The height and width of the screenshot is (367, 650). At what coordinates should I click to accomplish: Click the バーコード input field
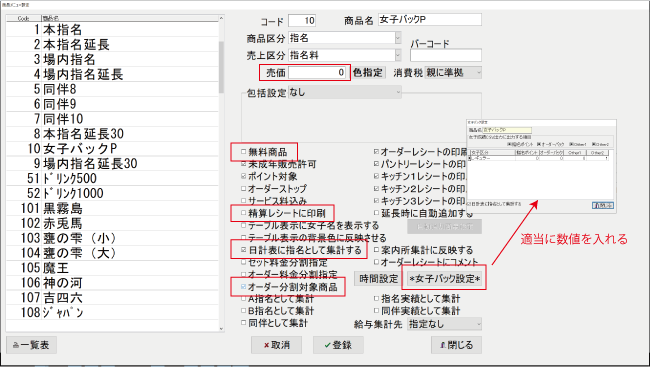click(x=446, y=56)
